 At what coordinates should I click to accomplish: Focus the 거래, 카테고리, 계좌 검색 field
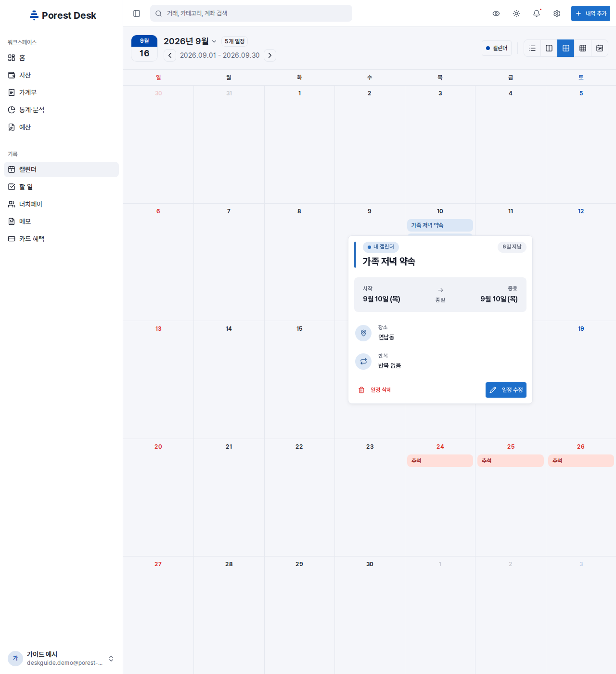click(251, 13)
